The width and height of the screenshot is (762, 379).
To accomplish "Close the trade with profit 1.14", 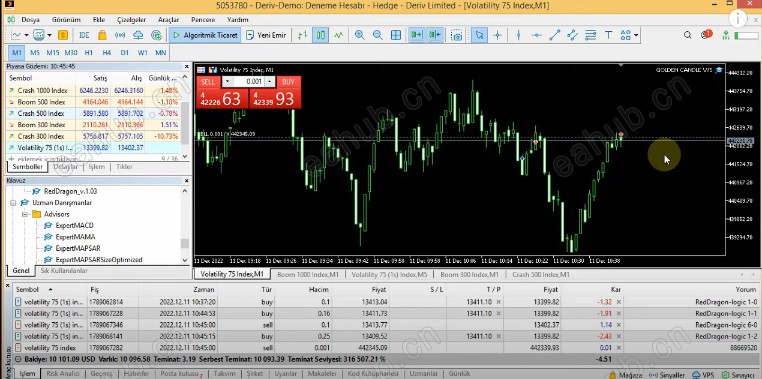I will (x=619, y=325).
